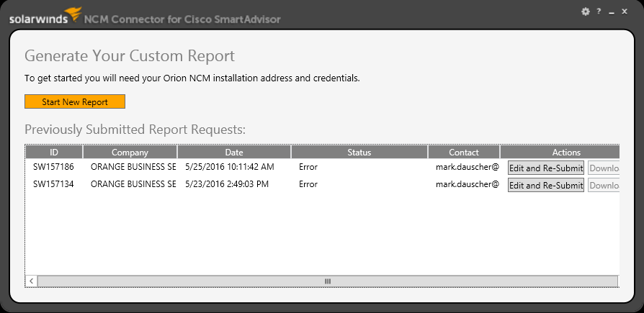Image resolution: width=644 pixels, height=313 pixels.
Task: Click contact mark.dauscher@ in SW157134 row
Action: 468,184
